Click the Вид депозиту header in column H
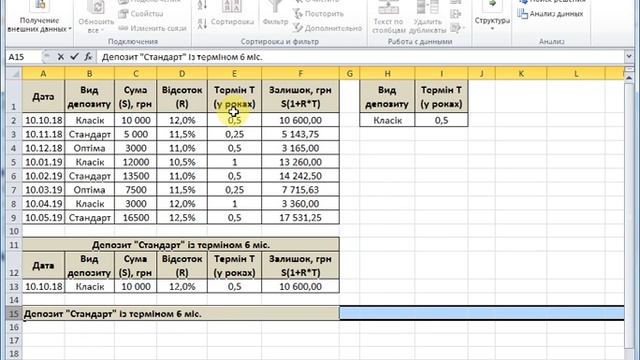 387,97
